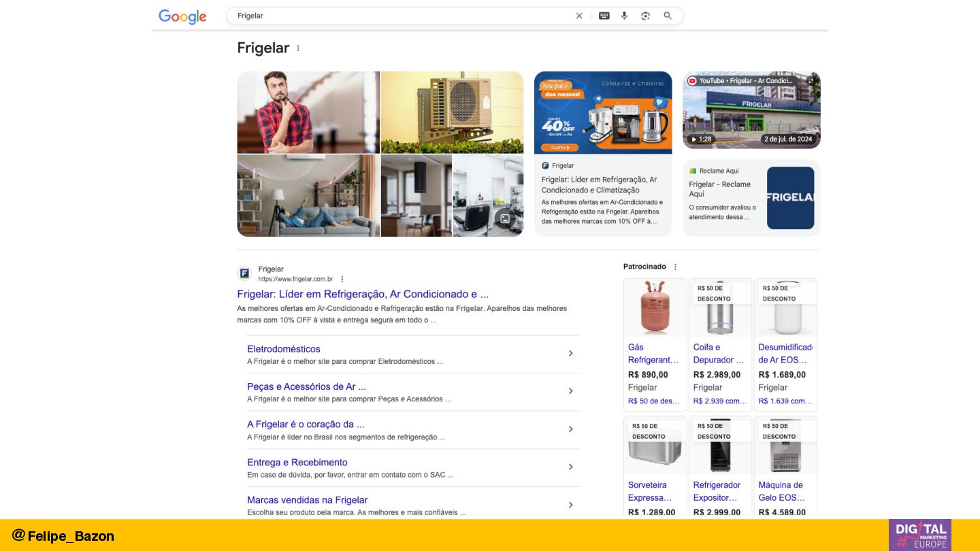Play the YouTube Frigelar video
This screenshot has width=980, height=551.
[x=751, y=110]
